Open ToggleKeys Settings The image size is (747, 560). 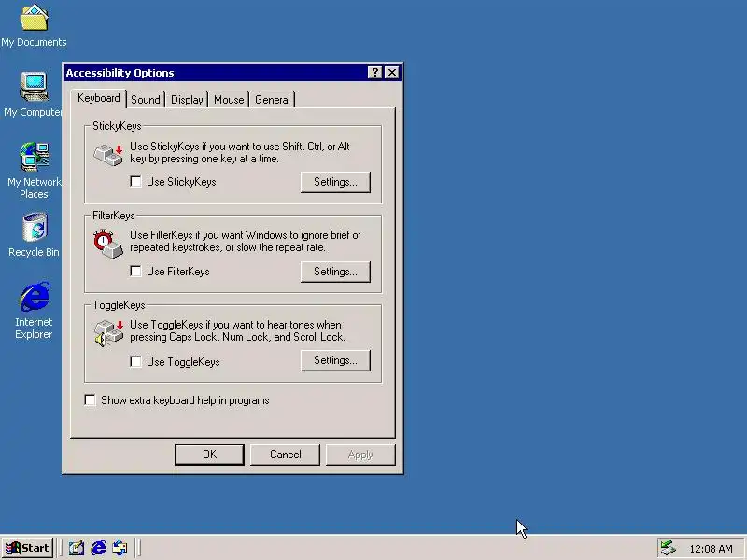[335, 360]
